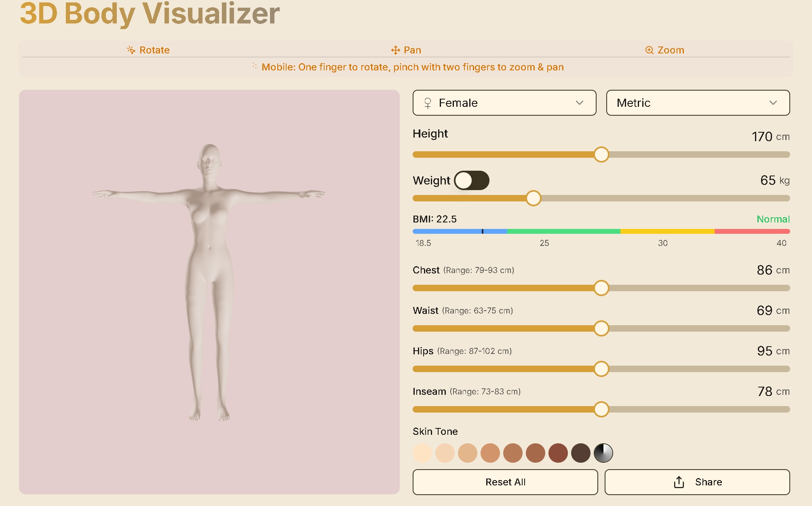
Task: Click the Rotate control icon
Action: (131, 50)
